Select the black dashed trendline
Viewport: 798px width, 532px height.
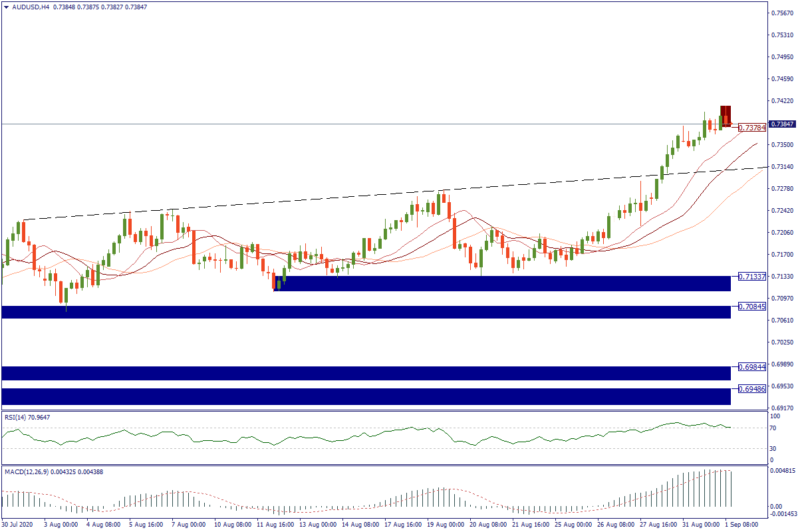[x=332, y=198]
